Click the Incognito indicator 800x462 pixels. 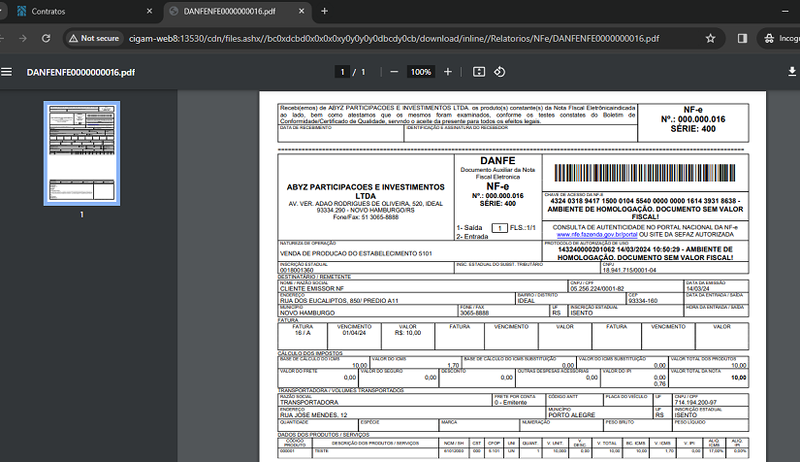pyautogui.click(x=781, y=38)
